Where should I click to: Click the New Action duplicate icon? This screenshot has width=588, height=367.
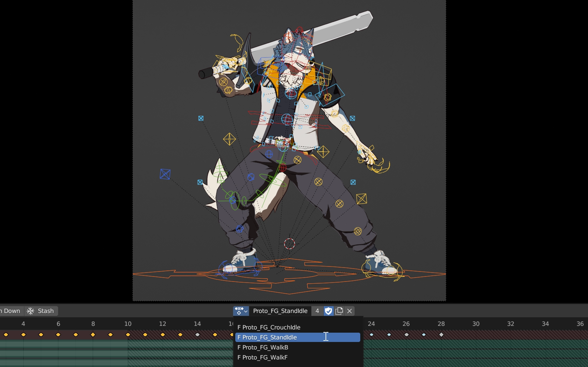point(339,311)
